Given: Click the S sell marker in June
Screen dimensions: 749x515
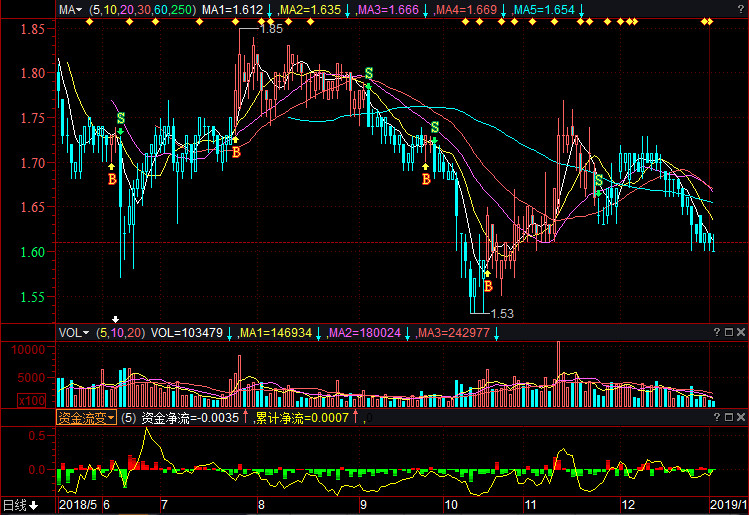Looking at the screenshot, I should point(121,118).
